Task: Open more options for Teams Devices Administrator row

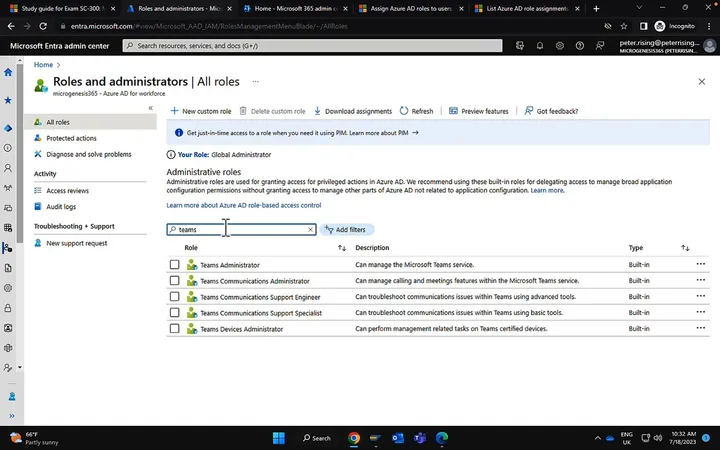Action: [x=700, y=328]
